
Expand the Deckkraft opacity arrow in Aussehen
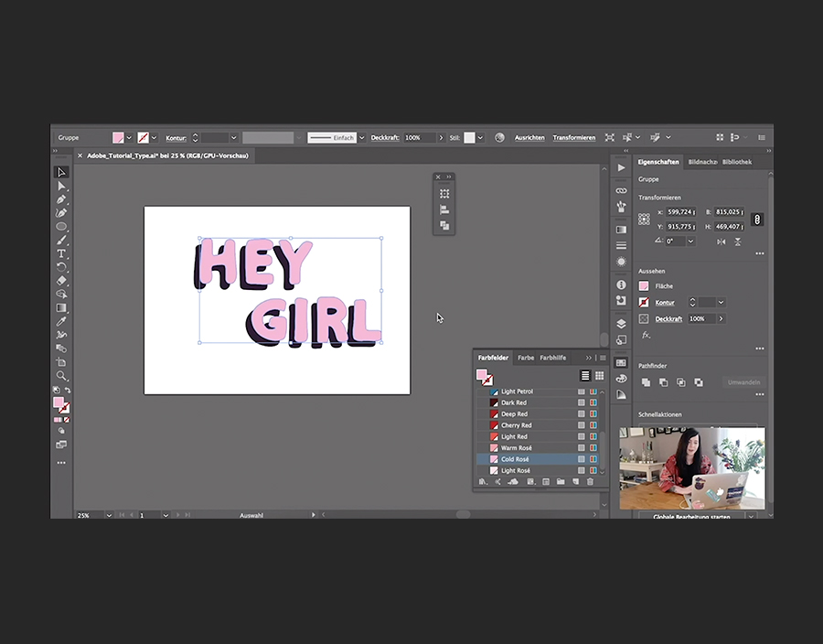[x=721, y=318]
